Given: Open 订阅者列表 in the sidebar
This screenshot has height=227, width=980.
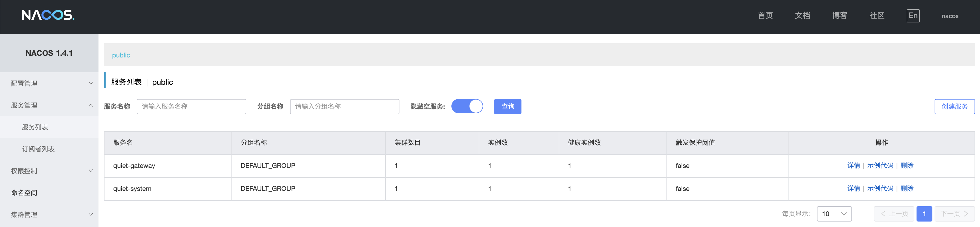Looking at the screenshot, I should [50, 149].
